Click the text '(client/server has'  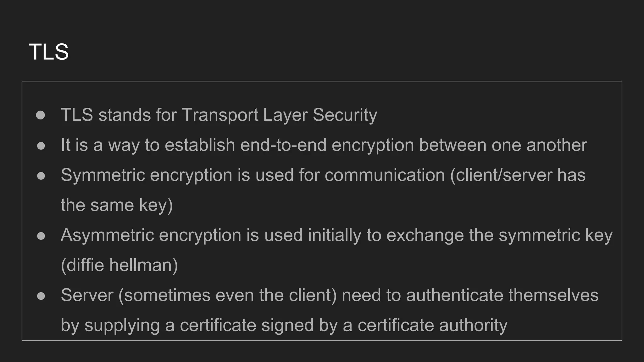coord(518,175)
